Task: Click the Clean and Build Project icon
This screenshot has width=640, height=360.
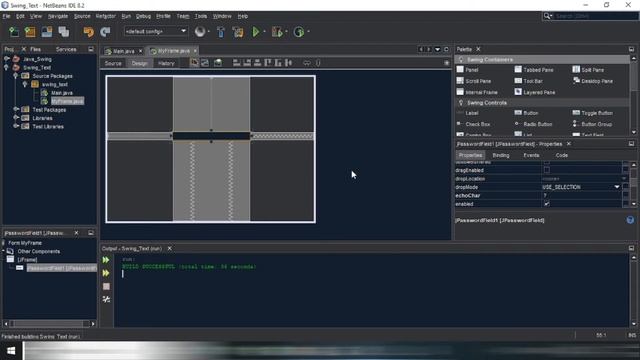Action: (238, 32)
